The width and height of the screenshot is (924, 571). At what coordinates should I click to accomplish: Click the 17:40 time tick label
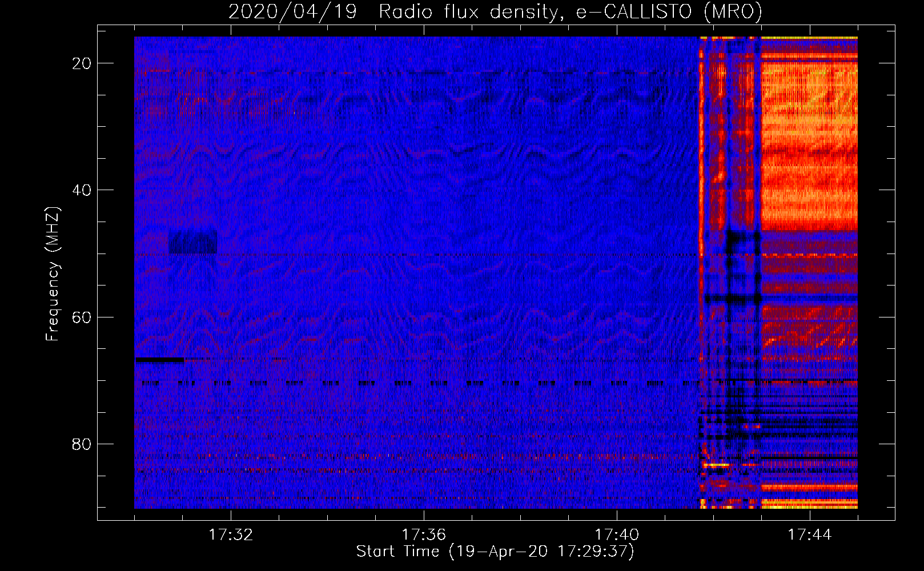pos(617,535)
